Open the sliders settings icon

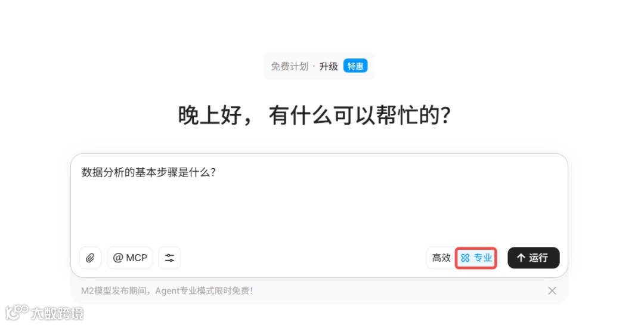click(169, 258)
